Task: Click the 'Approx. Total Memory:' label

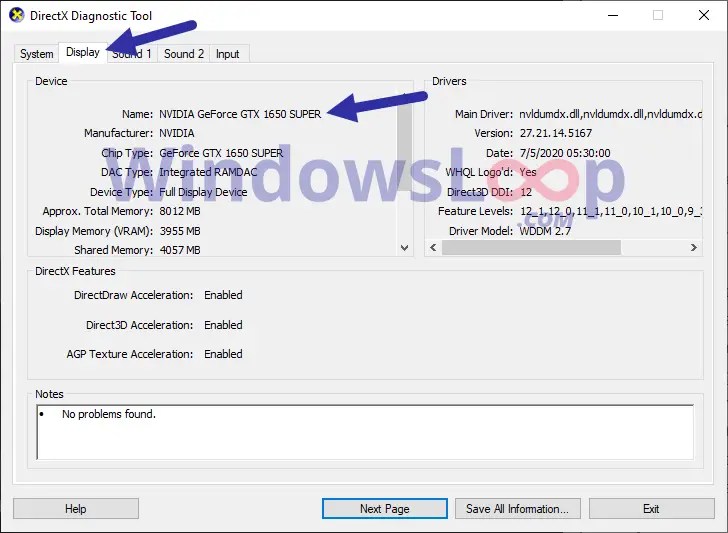Action: pos(98,211)
